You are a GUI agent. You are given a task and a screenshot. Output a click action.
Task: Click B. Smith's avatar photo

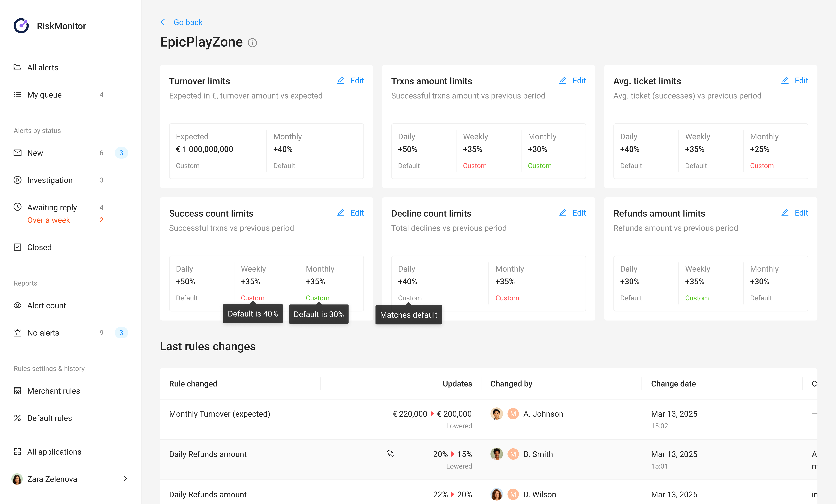[x=497, y=454]
